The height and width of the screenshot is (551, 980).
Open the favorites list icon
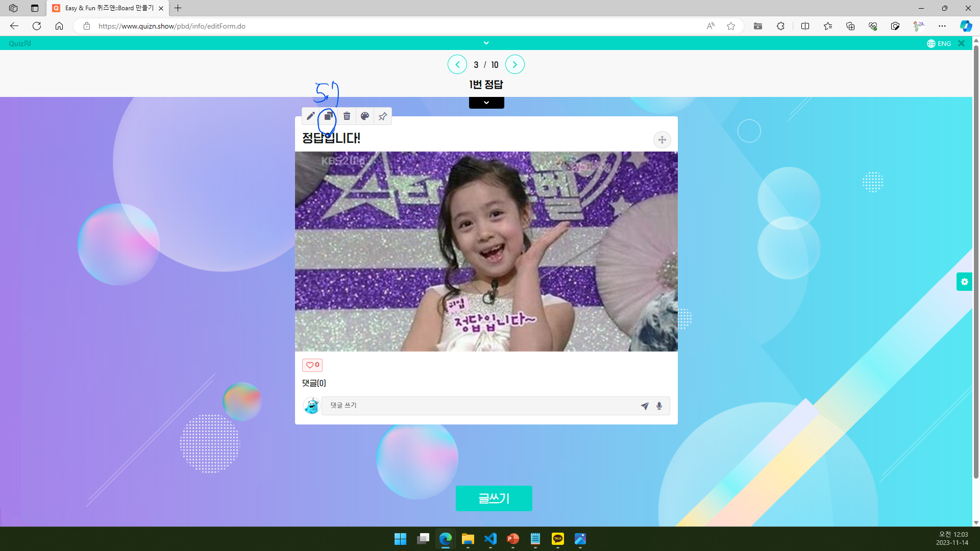pos(828,26)
